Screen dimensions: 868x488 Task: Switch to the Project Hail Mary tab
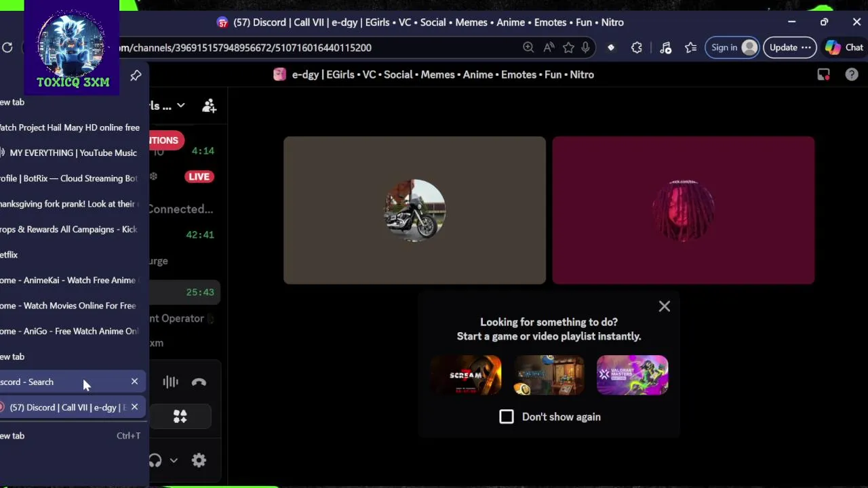(x=71, y=127)
